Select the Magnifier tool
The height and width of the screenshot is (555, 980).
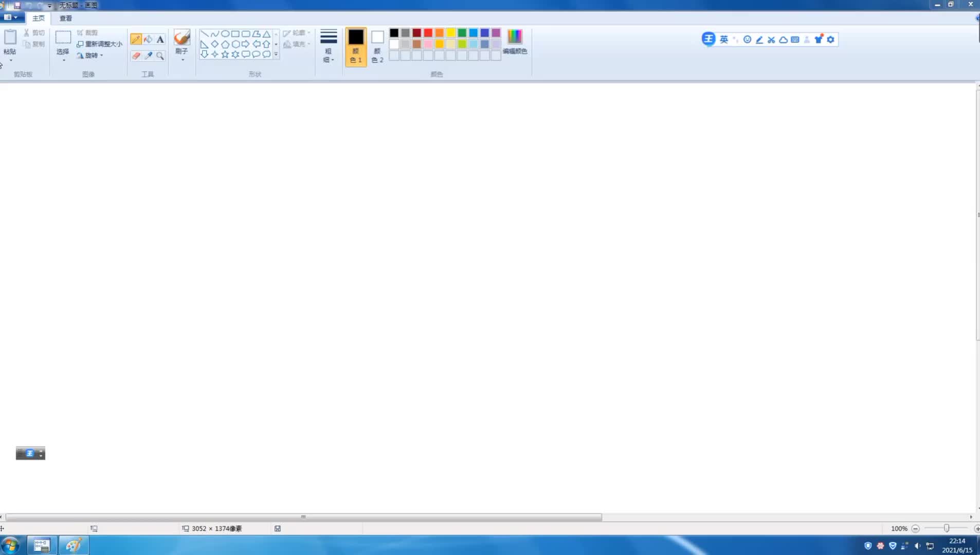click(160, 55)
